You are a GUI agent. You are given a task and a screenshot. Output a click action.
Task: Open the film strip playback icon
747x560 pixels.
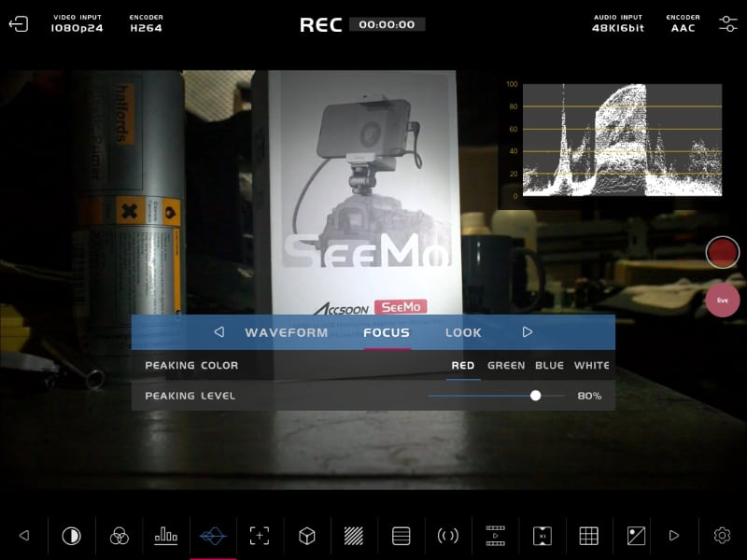point(495,536)
